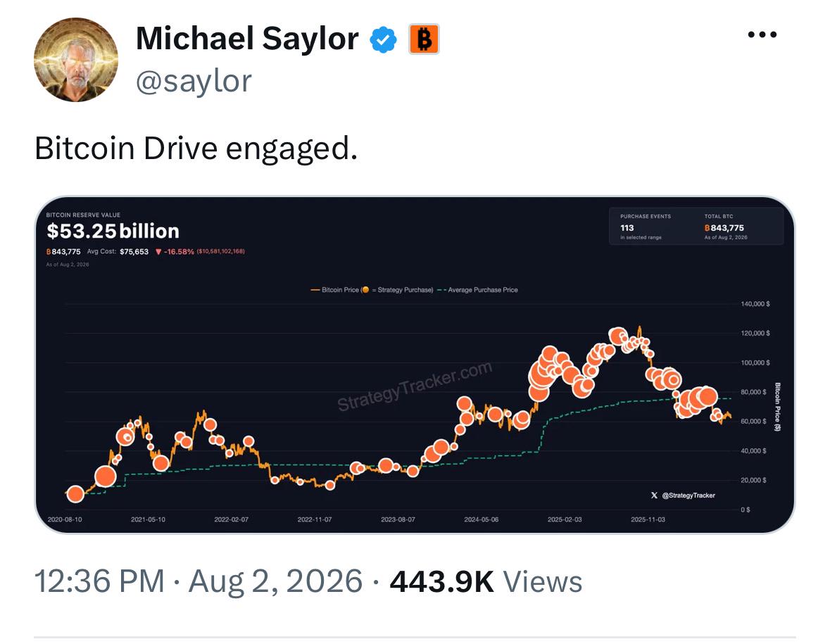Click the 12:36 PM Aug 2, 2026 timestamp
Viewport: 830px width, 644px height.
coord(199,581)
